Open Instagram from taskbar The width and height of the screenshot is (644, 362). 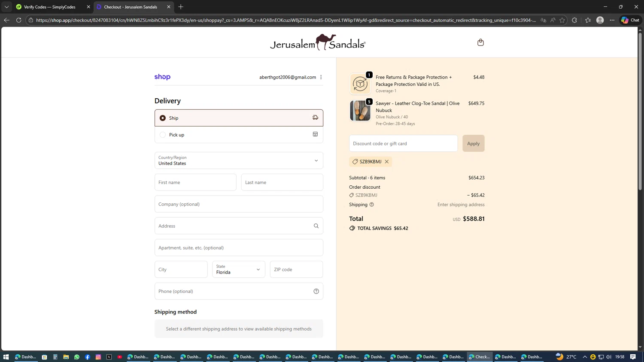click(x=98, y=357)
